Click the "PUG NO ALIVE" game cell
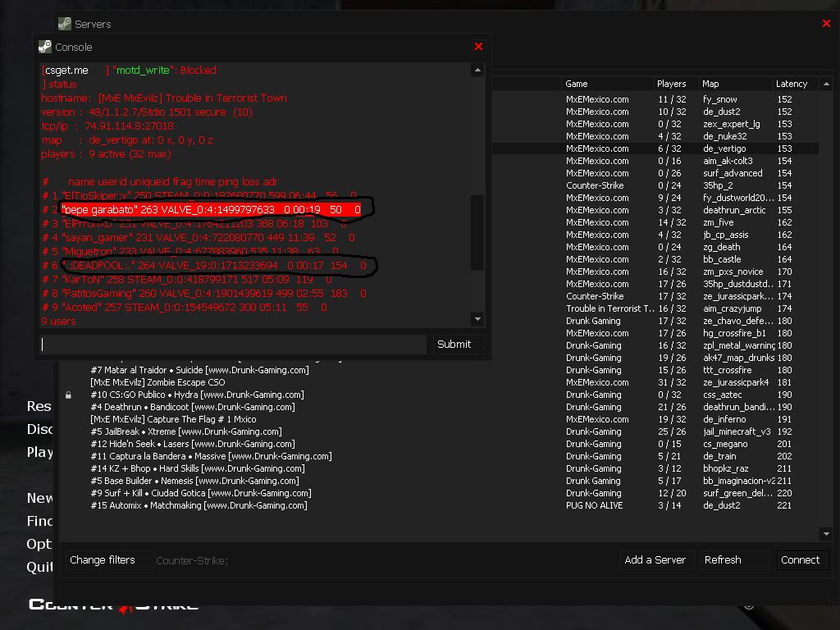The width and height of the screenshot is (840, 630). point(594,505)
